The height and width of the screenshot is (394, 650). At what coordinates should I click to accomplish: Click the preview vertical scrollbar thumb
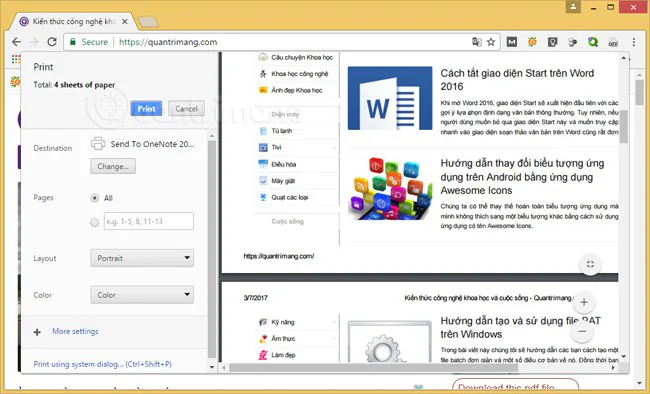point(624,126)
